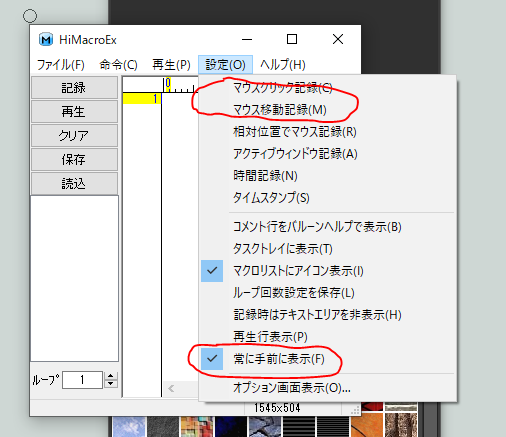Image resolution: width=506 pixels, height=437 pixels.
Task: Click the 1545x504 status text
Action: click(x=277, y=408)
